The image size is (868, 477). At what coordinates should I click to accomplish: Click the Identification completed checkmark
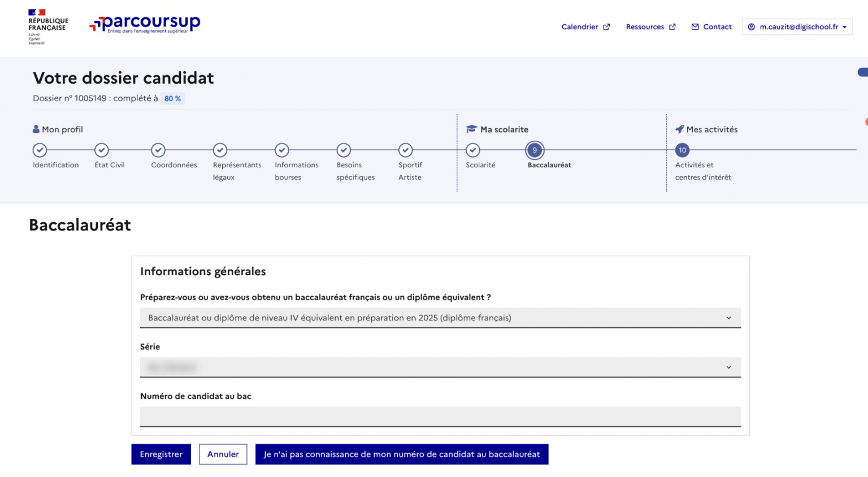click(x=40, y=150)
